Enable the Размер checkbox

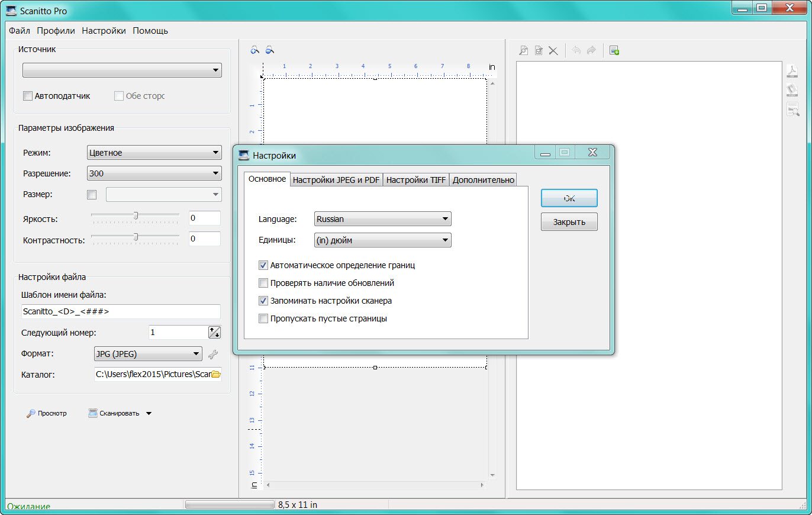pyautogui.click(x=91, y=194)
